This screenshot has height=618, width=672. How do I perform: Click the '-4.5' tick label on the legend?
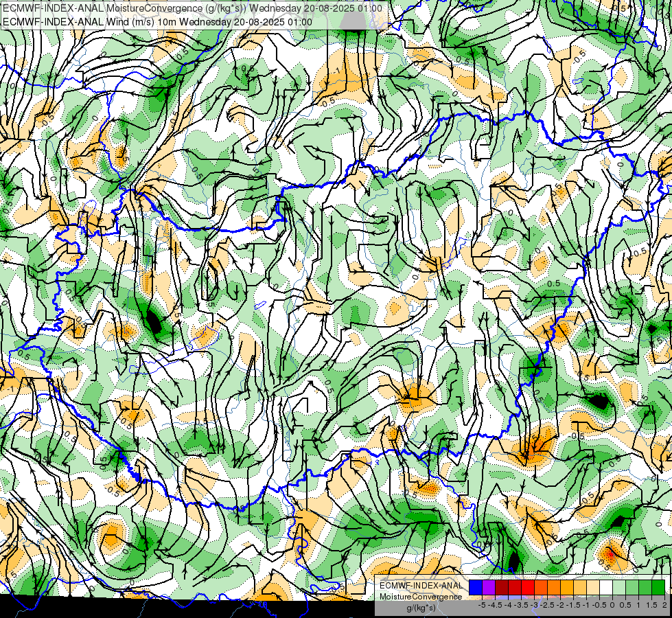495,605
